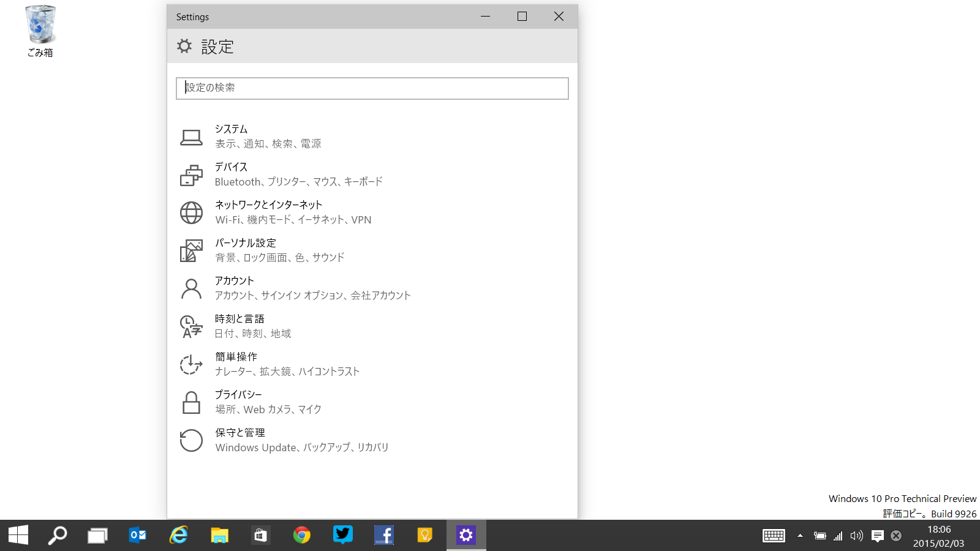Open the アカウント person icon
The image size is (980, 551).
191,288
